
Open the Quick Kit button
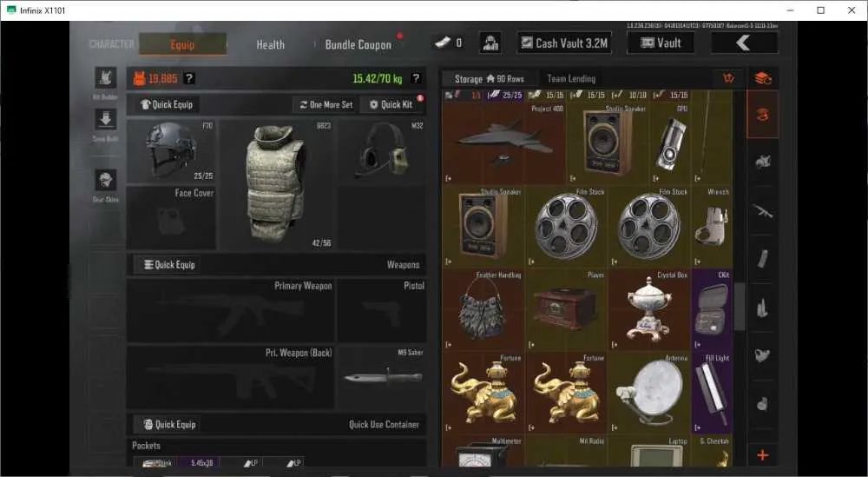pos(391,104)
